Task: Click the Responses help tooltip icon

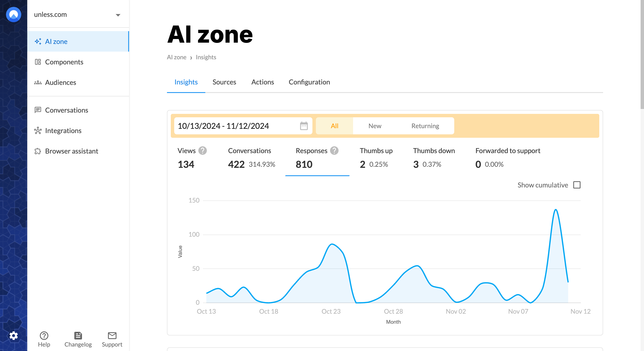Action: pyautogui.click(x=334, y=151)
